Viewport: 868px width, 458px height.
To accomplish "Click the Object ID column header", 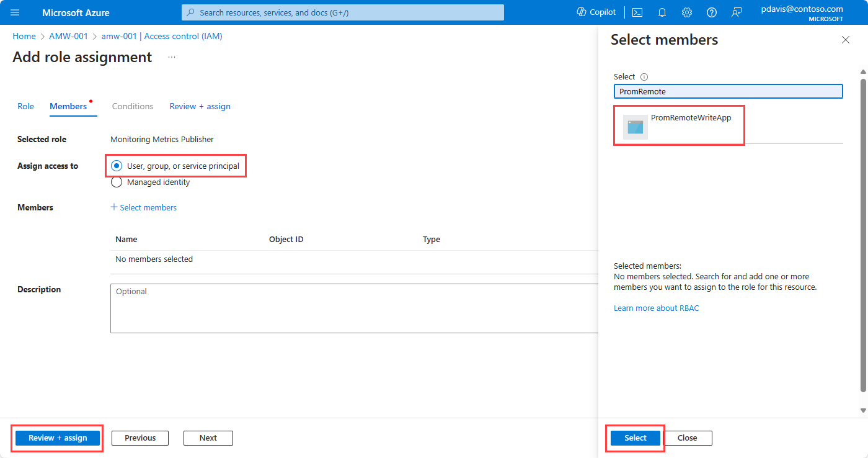I will coord(286,240).
